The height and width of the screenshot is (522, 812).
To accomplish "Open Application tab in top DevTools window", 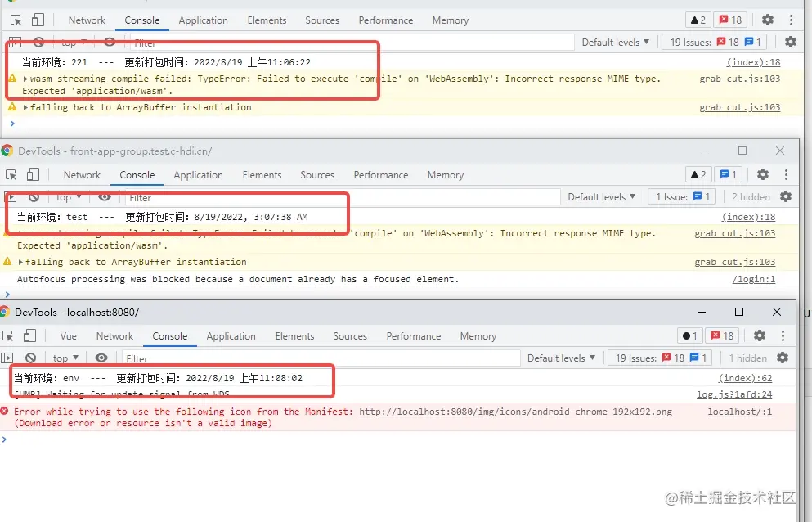I will [203, 20].
